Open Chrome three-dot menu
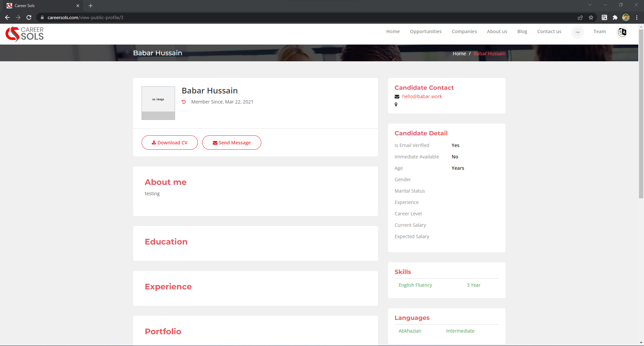Viewport: 644px width, 346px height. click(637, 17)
